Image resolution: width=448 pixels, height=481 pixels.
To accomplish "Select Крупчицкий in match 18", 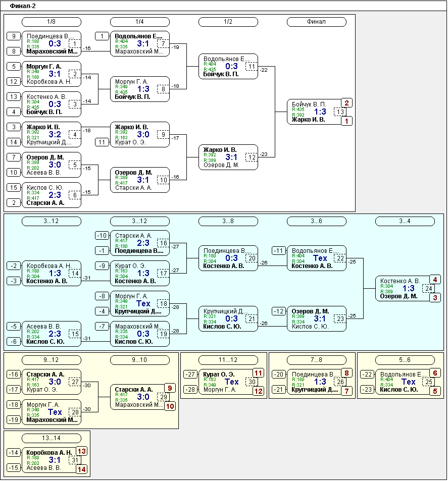I will click(x=138, y=311).
